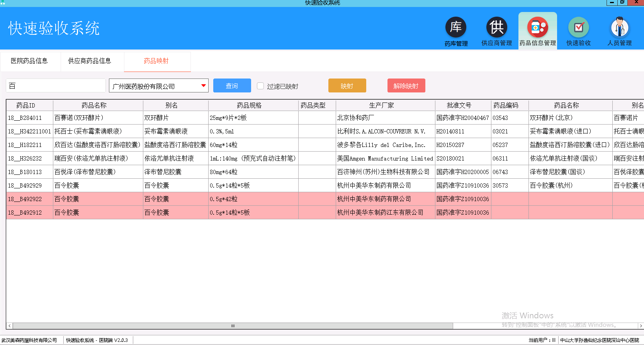Click approval number 国药准字H20040467
Image resolution: width=644 pixels, height=345 pixels.
(x=463, y=118)
